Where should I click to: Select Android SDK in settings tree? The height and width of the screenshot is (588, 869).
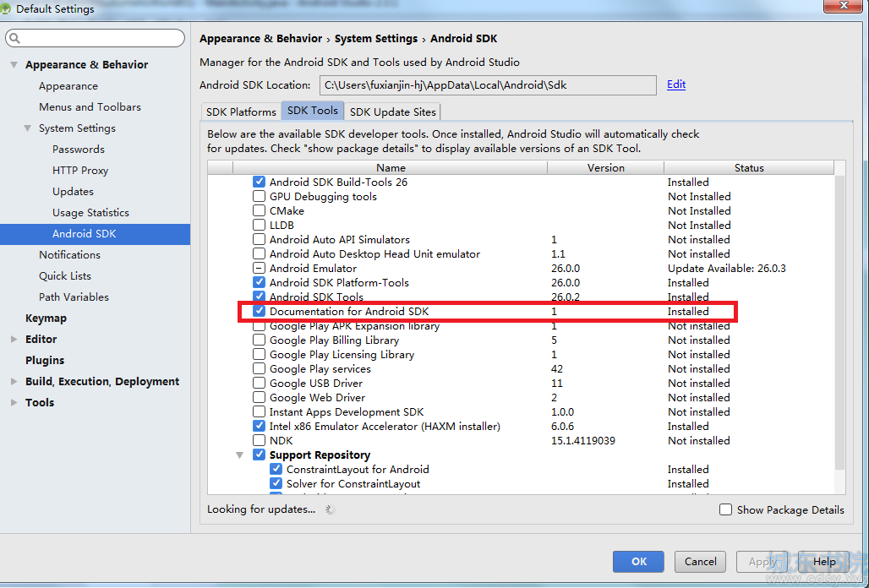(x=95, y=234)
